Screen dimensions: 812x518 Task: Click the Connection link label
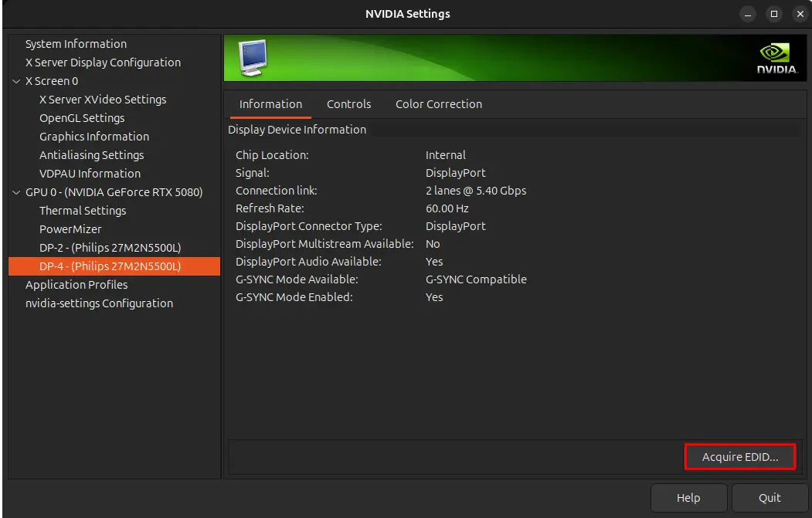tap(277, 191)
